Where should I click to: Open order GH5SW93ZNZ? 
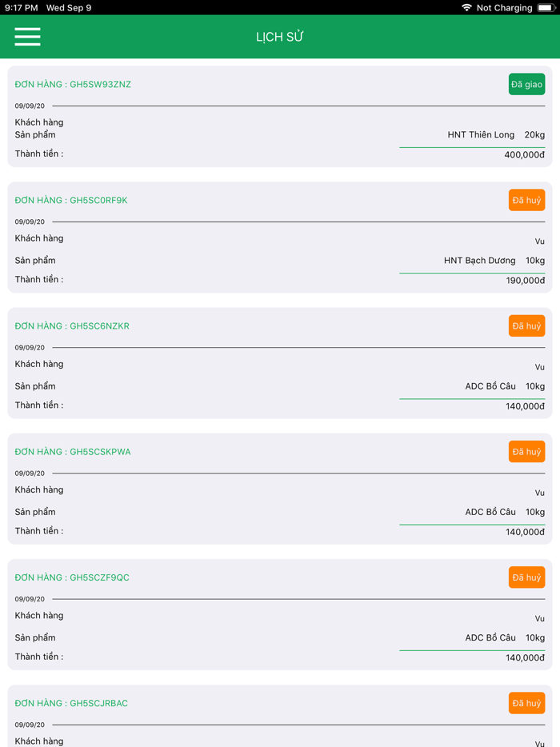coord(73,85)
